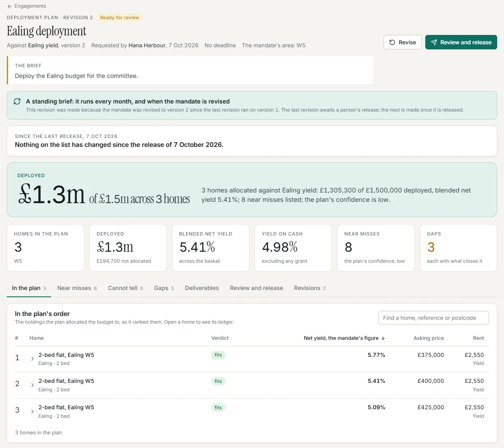Click the Rent column header

(x=478, y=338)
